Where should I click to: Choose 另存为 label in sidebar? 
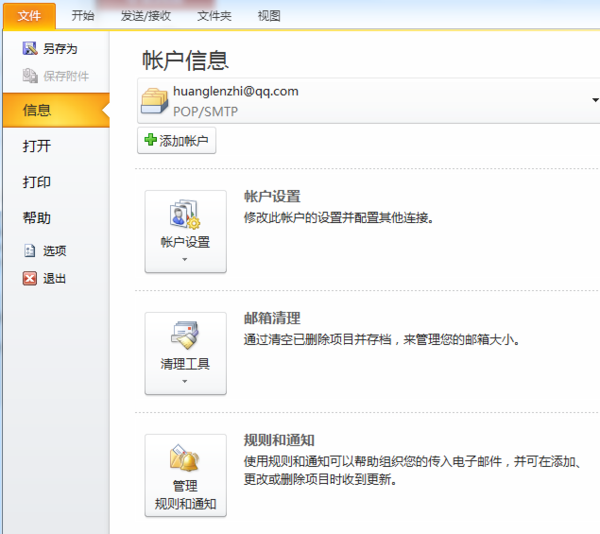coord(60,49)
